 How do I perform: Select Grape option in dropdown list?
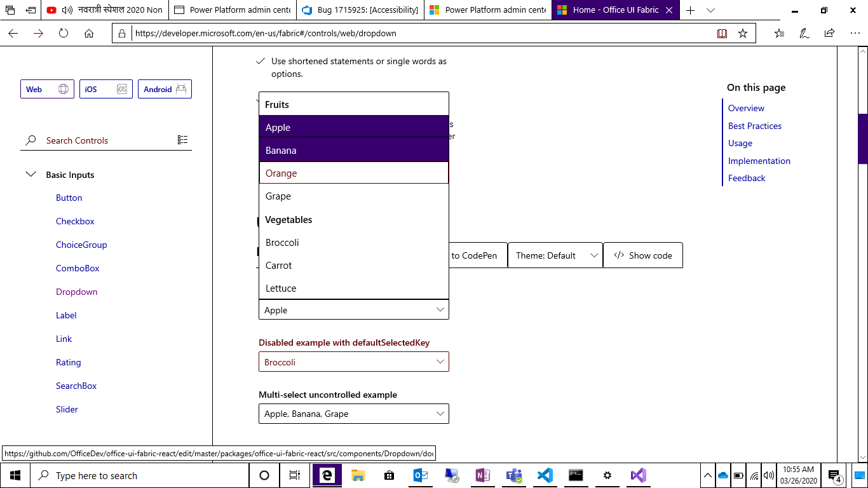(354, 196)
